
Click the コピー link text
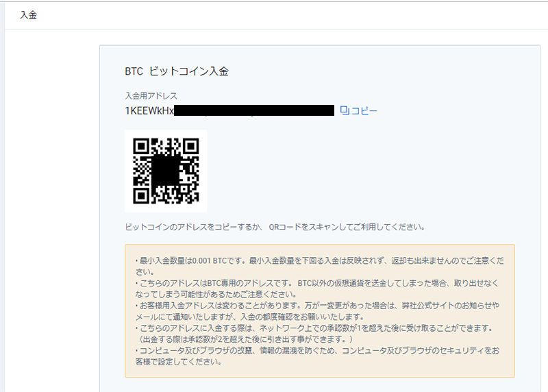(364, 111)
